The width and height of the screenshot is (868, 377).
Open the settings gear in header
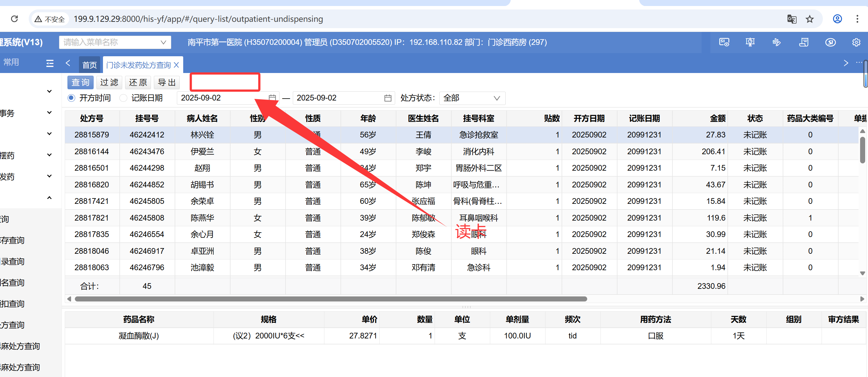(x=856, y=42)
